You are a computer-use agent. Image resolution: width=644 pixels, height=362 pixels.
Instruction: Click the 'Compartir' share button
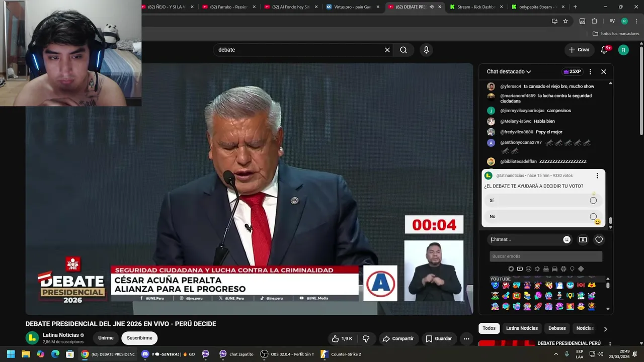click(x=398, y=339)
